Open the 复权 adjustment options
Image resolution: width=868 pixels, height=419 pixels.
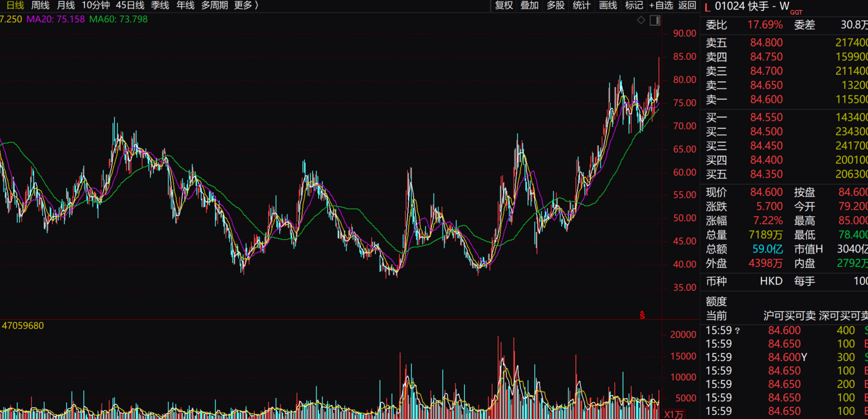504,5
